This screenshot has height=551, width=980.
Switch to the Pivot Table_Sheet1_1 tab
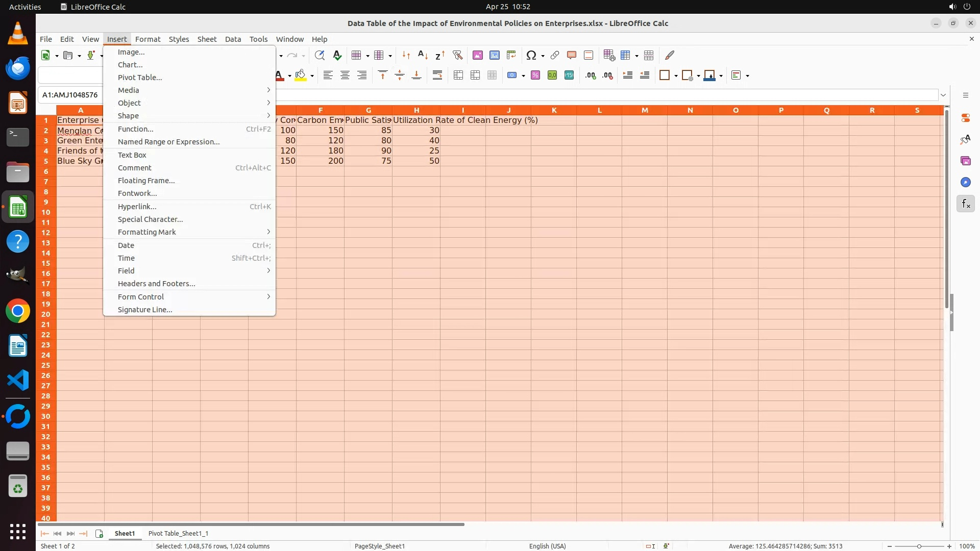point(178,533)
